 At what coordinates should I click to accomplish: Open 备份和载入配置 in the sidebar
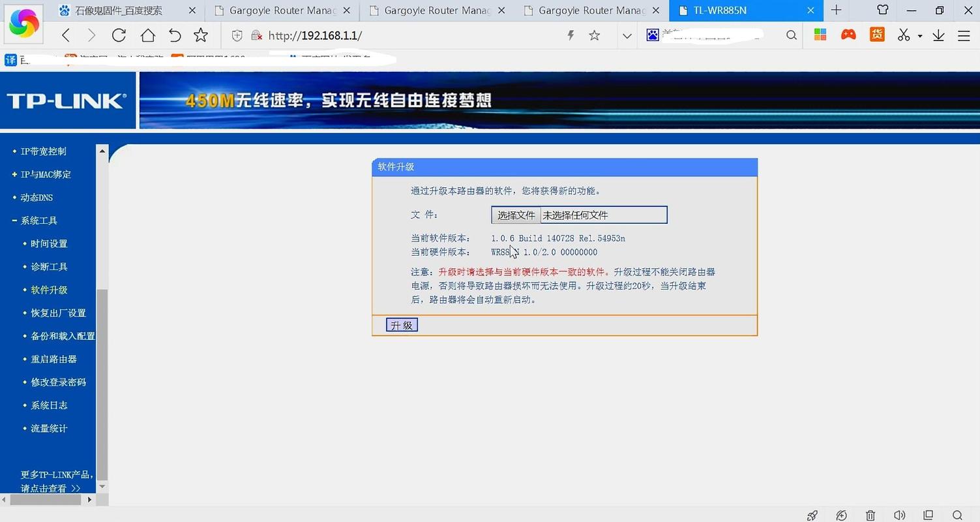pos(63,336)
